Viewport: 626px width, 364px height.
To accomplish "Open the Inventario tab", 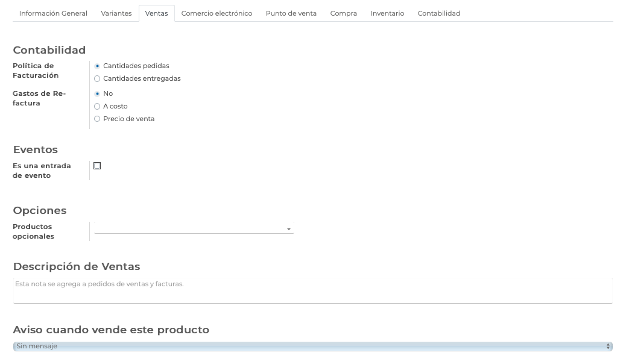I will click(x=387, y=13).
